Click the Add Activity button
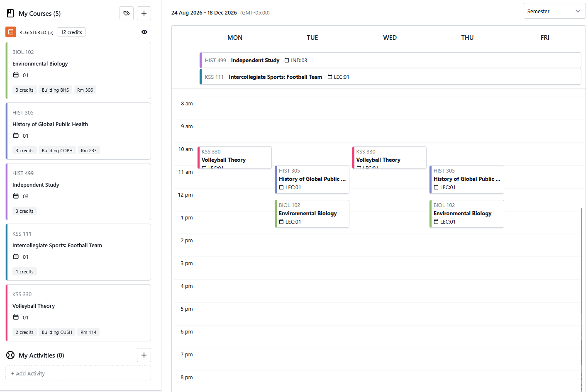Screen dimensions: 588x392 78,373
